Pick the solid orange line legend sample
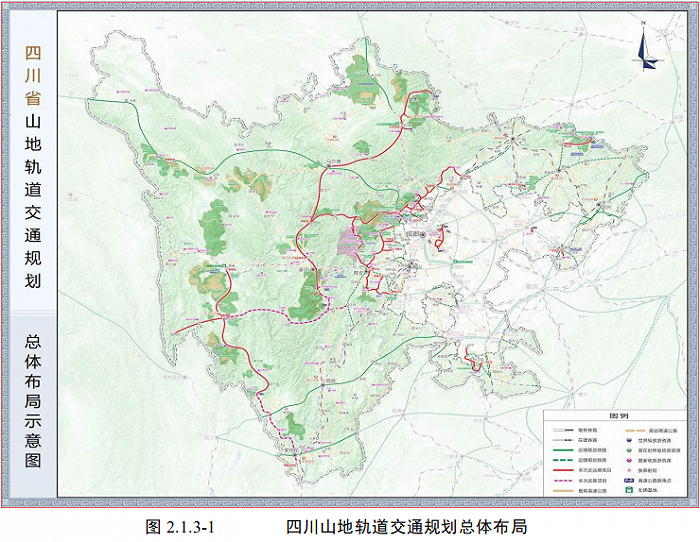Viewport: 700px width, 542px height. [561, 490]
